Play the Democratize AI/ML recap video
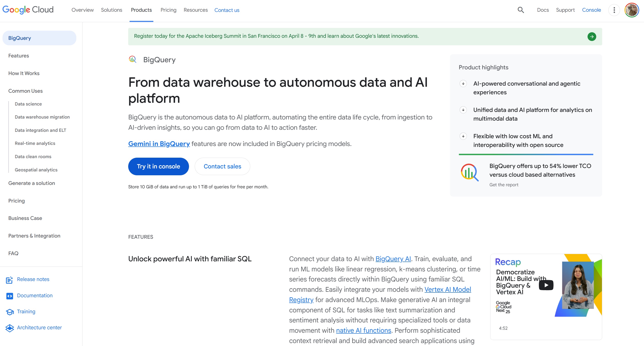The width and height of the screenshot is (644, 346). (x=546, y=285)
